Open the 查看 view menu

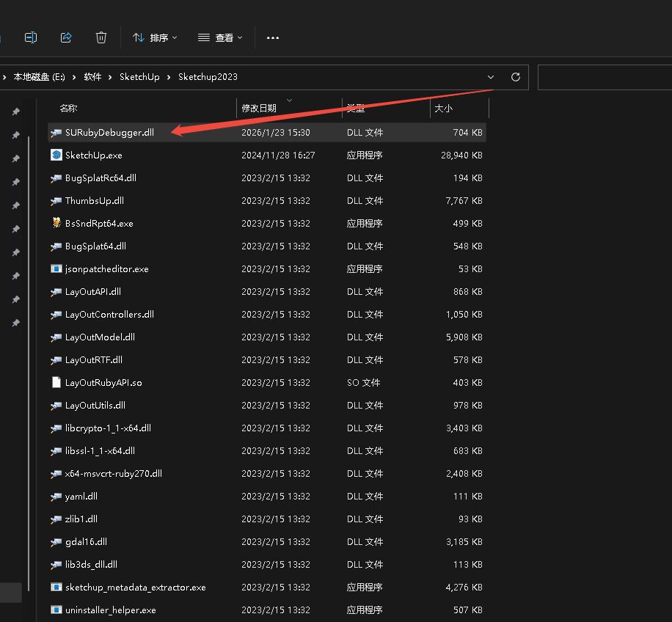[220, 37]
